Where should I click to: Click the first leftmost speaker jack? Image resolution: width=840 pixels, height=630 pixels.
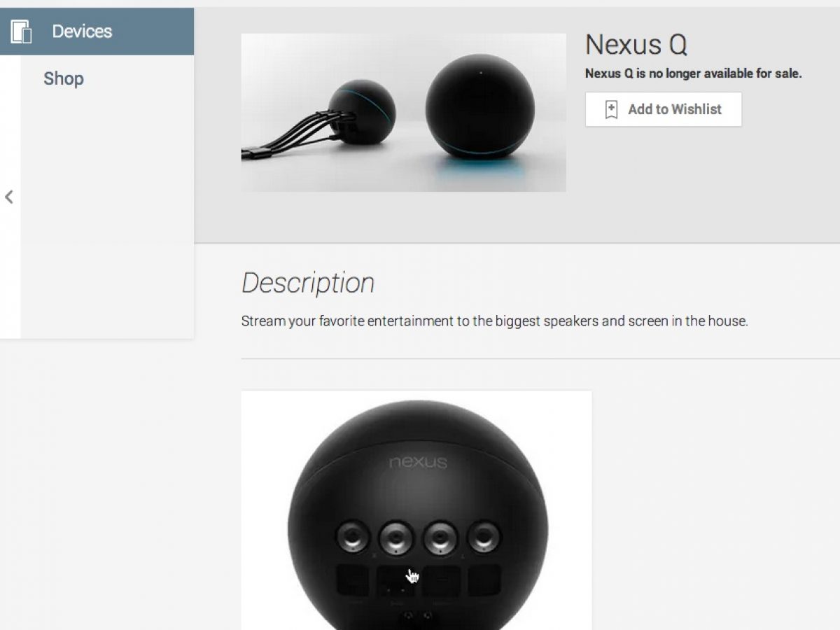(352, 538)
